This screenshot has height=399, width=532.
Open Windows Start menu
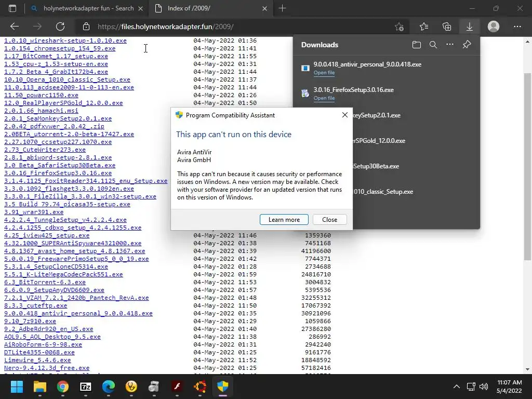[x=17, y=387]
